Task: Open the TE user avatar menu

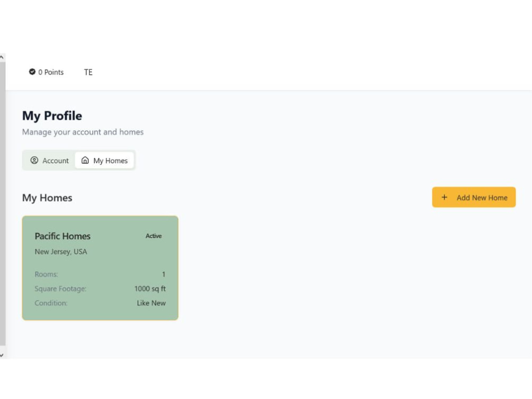Action: 88,72
